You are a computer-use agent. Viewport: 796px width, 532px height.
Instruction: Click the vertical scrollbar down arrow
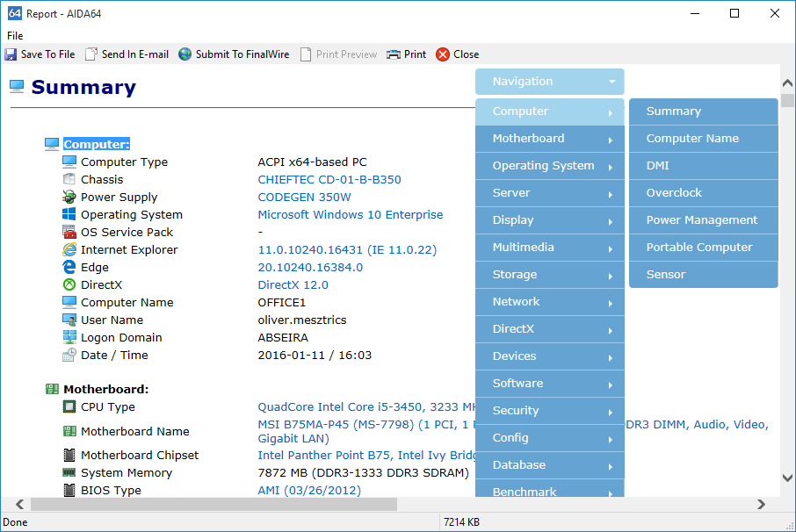coord(787,478)
